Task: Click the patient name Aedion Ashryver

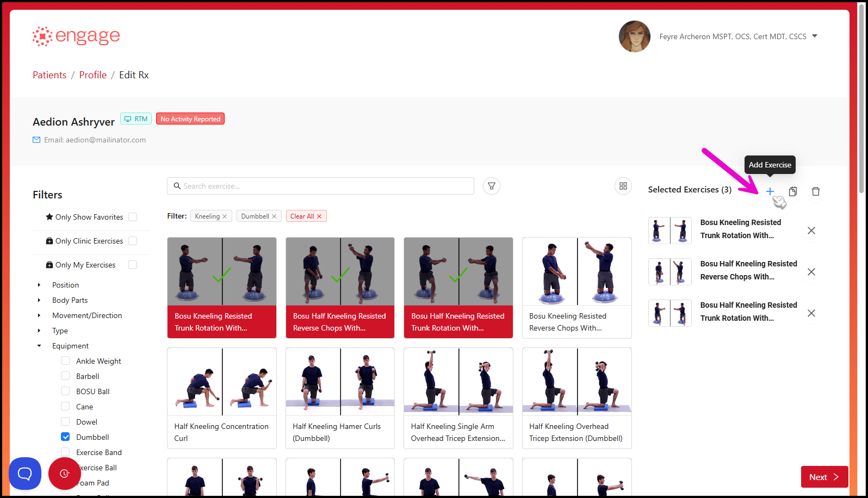Action: tap(74, 122)
